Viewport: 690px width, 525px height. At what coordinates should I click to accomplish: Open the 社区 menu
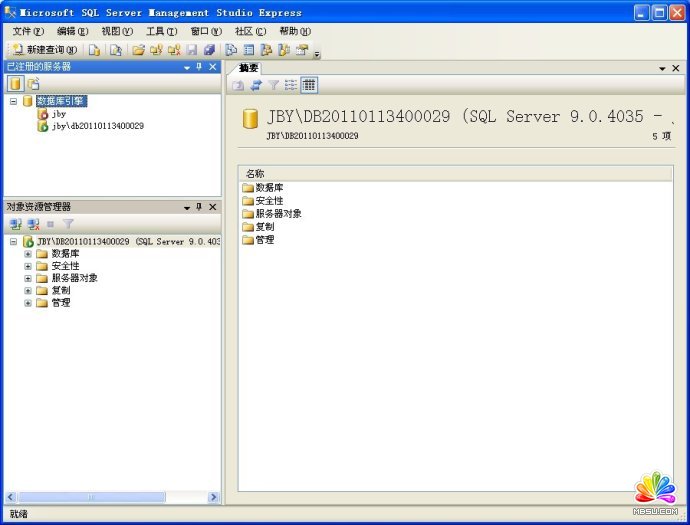coord(250,31)
